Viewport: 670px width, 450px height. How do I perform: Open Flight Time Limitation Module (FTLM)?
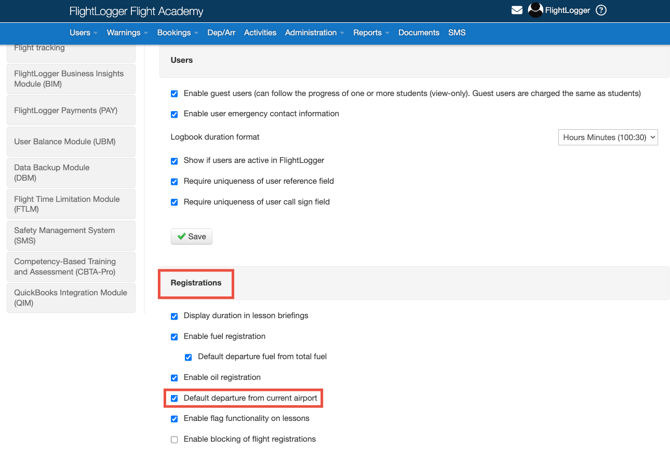coord(71,204)
